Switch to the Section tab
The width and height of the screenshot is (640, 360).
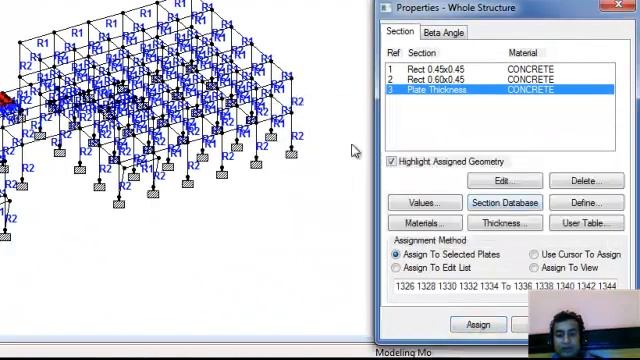400,31
